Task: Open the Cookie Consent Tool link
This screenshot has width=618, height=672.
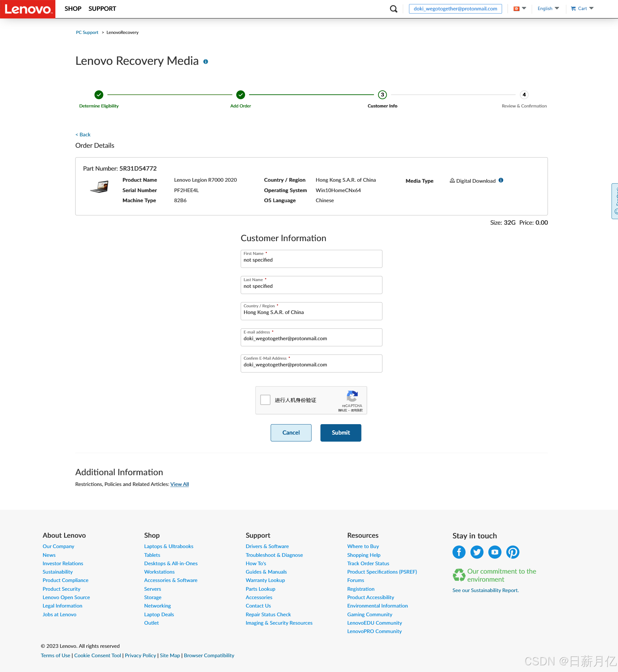Action: [x=97, y=656]
